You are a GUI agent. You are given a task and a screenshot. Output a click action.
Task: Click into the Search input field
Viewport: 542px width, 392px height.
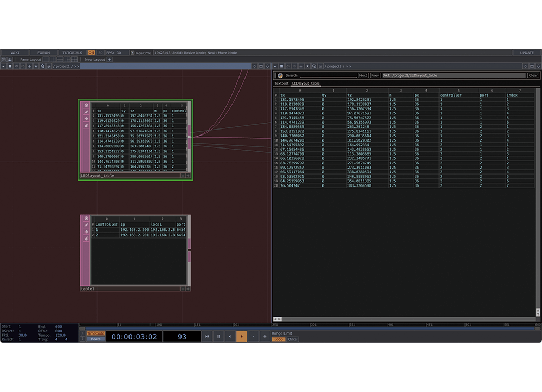(328, 75)
